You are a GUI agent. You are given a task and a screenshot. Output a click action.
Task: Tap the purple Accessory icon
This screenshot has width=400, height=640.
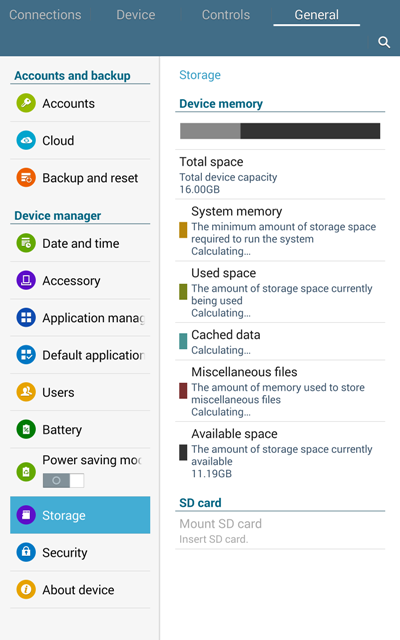[26, 280]
